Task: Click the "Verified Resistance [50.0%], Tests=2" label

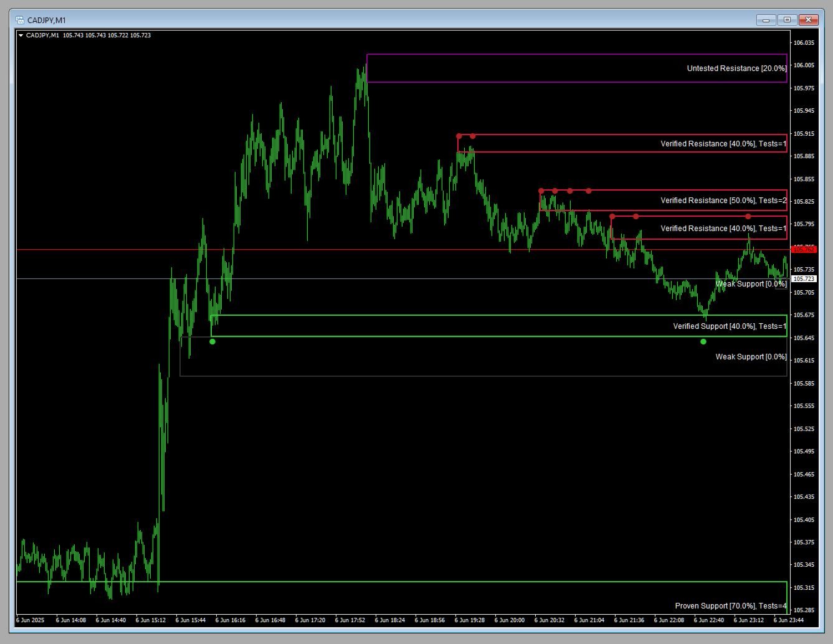Action: point(723,201)
